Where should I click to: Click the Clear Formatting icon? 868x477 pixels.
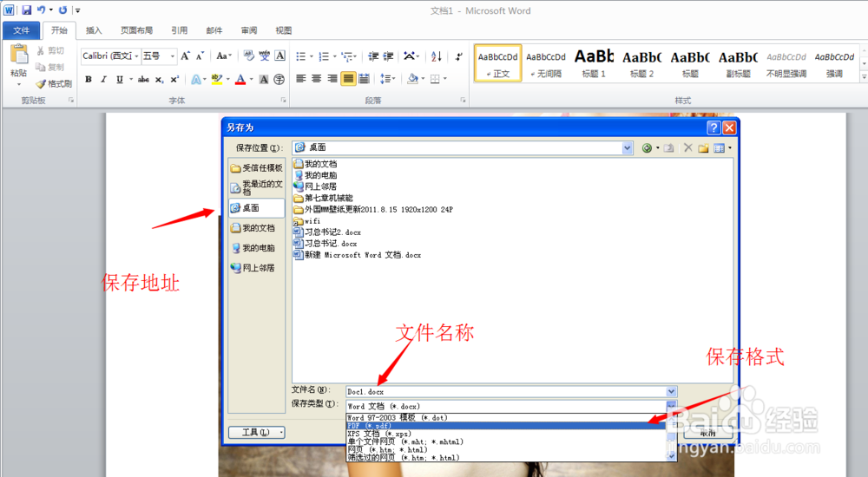tap(248, 56)
